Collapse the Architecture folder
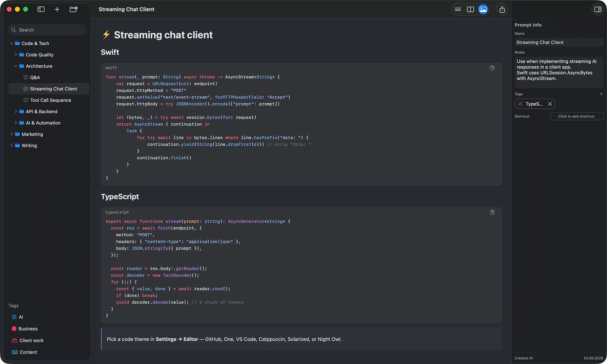Image resolution: width=607 pixels, height=364 pixels. point(16,66)
